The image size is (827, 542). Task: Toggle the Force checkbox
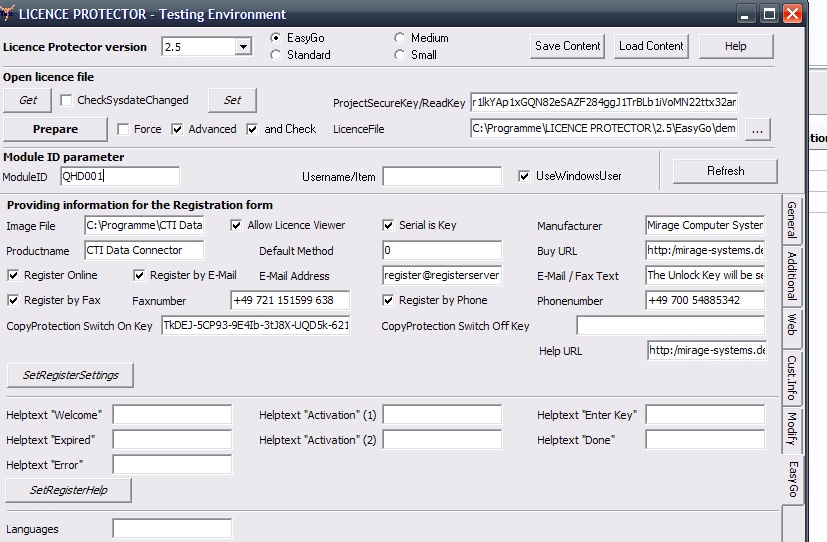[x=123, y=129]
